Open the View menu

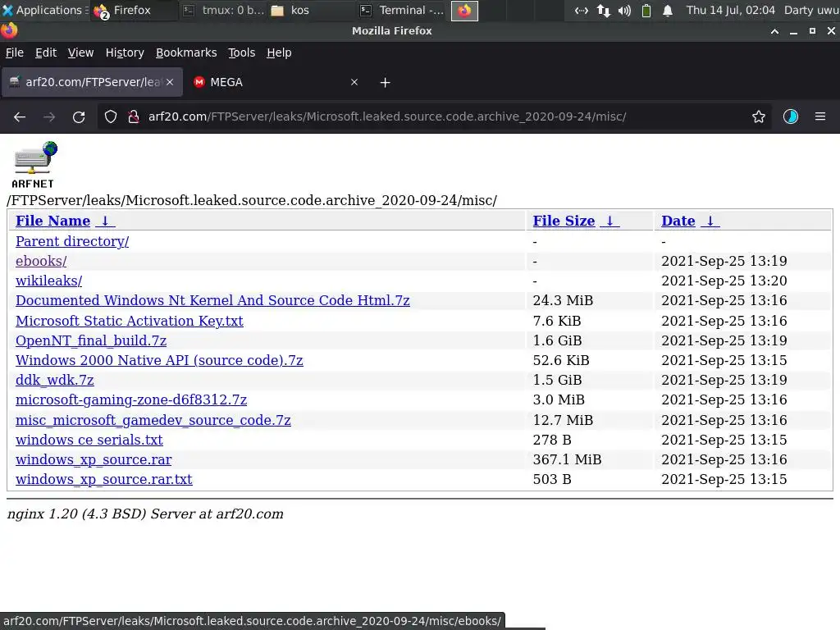click(80, 52)
